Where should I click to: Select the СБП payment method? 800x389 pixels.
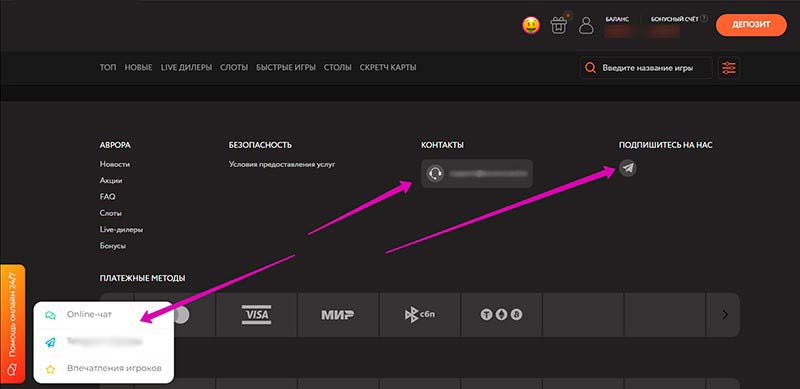[420, 314]
